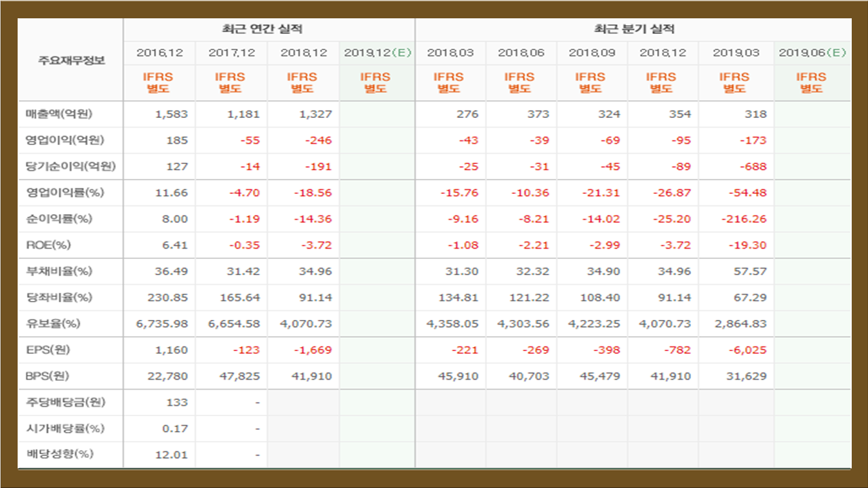Select the 67.29 quick ratio value
The width and height of the screenshot is (868, 488).
pyautogui.click(x=750, y=298)
